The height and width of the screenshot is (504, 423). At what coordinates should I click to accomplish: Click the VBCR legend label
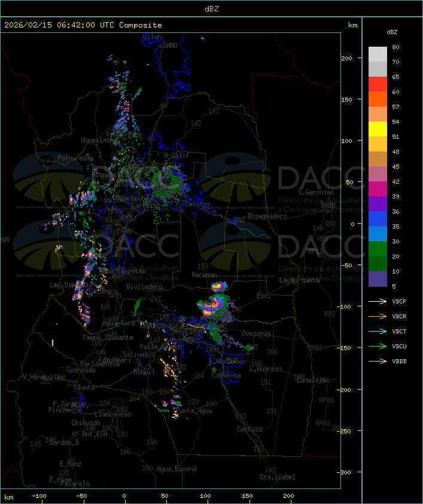(399, 316)
